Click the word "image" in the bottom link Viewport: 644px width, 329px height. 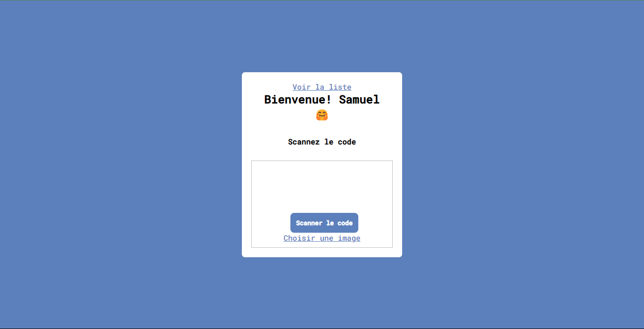pos(349,238)
